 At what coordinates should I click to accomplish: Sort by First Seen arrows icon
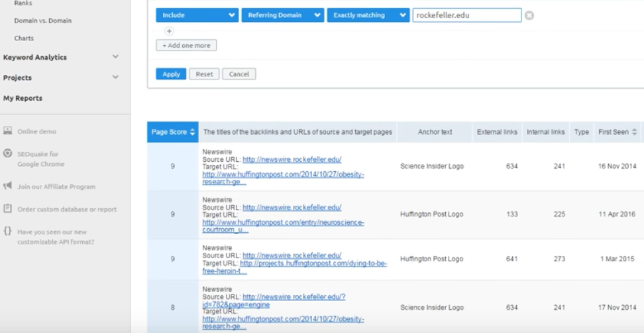pyautogui.click(x=635, y=132)
